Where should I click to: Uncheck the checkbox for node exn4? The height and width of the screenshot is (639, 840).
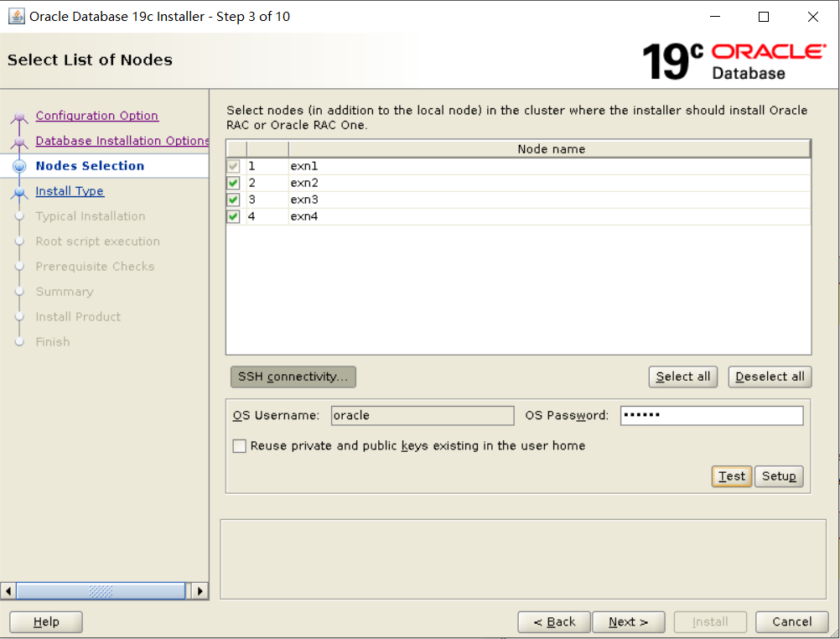[x=233, y=216]
